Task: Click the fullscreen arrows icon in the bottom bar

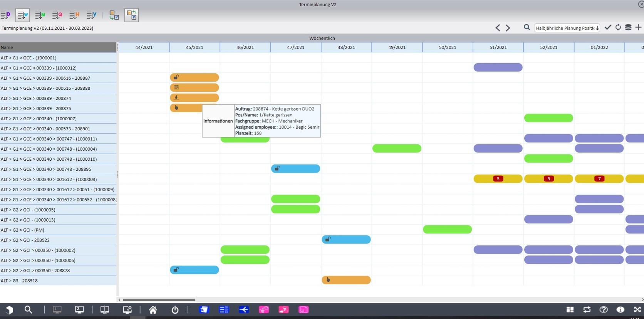Action: pos(637,309)
